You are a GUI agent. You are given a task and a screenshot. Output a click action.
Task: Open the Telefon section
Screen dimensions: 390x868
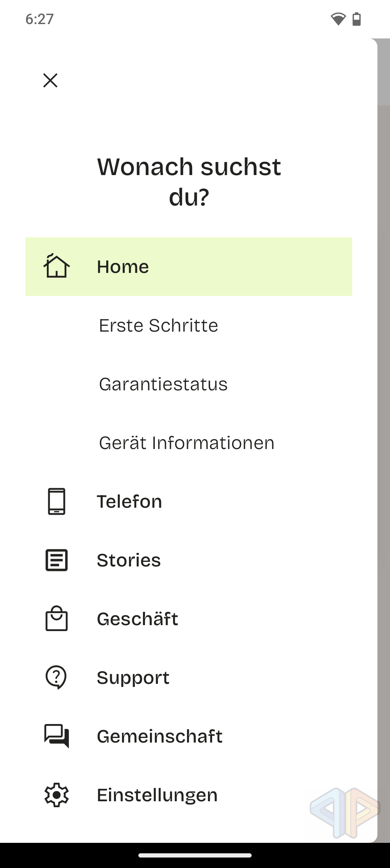click(129, 501)
